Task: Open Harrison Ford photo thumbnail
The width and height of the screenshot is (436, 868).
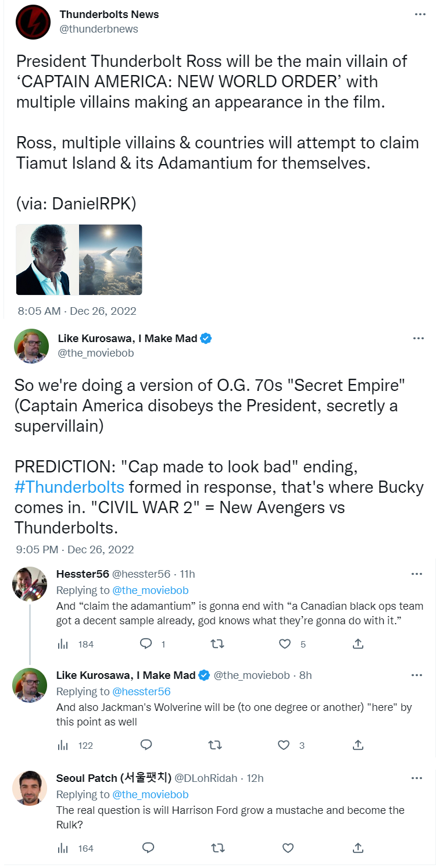Action: tap(47, 259)
